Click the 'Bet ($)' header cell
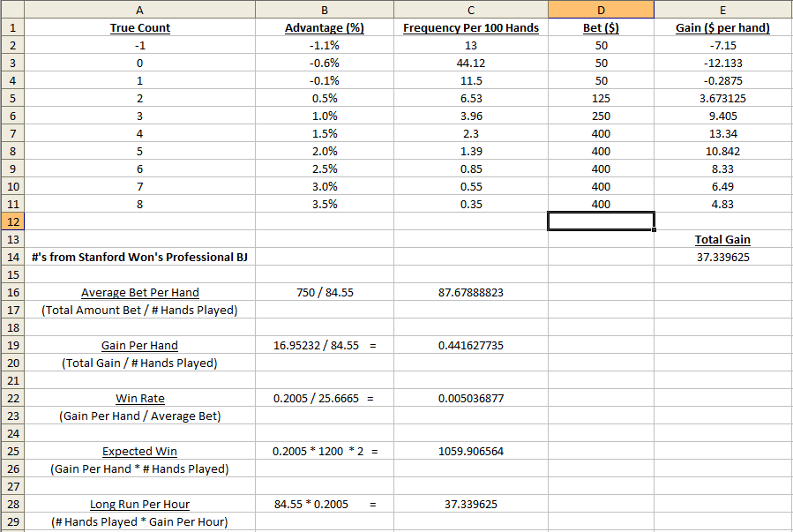This screenshot has width=793, height=532. tap(601, 28)
